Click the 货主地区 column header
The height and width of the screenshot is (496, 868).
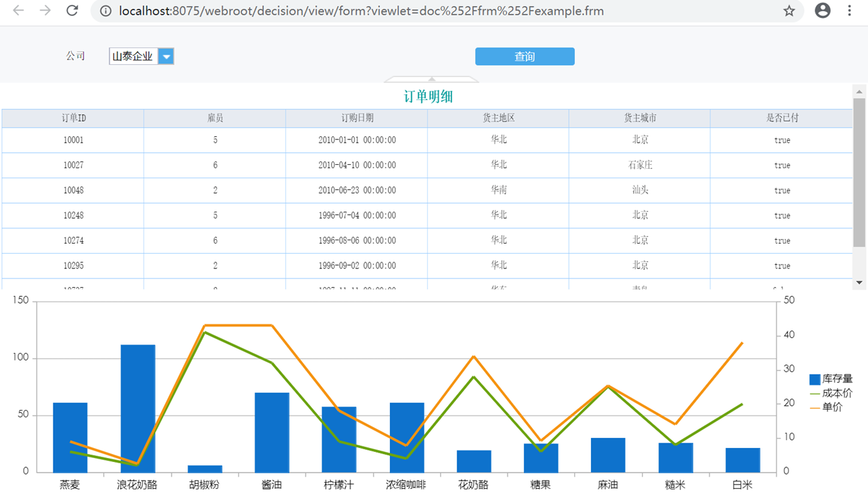pyautogui.click(x=499, y=118)
